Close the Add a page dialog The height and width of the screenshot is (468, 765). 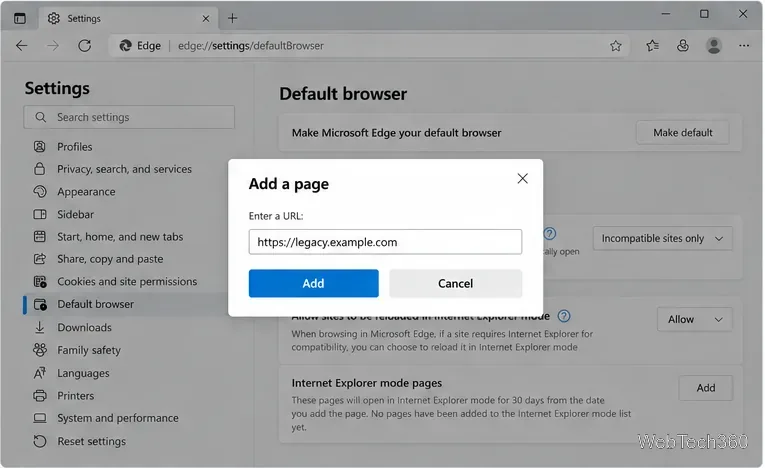coord(523,179)
